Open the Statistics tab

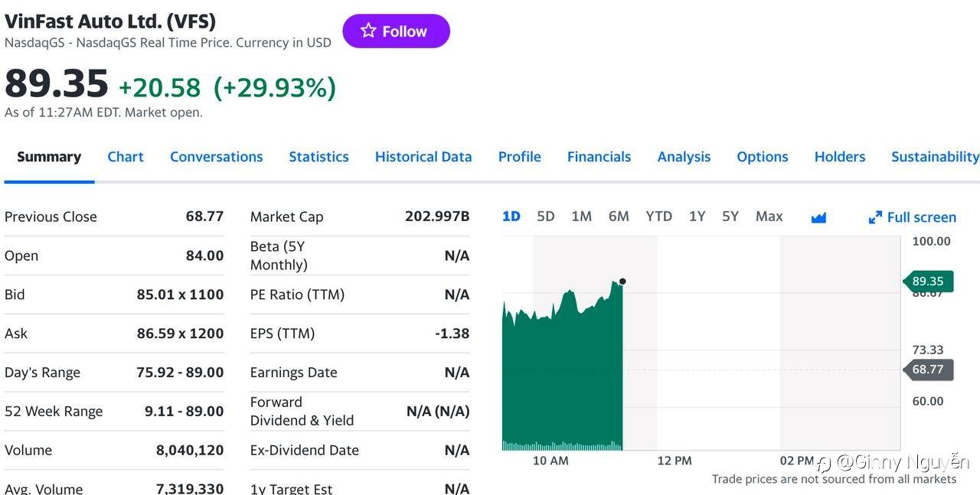pyautogui.click(x=318, y=157)
